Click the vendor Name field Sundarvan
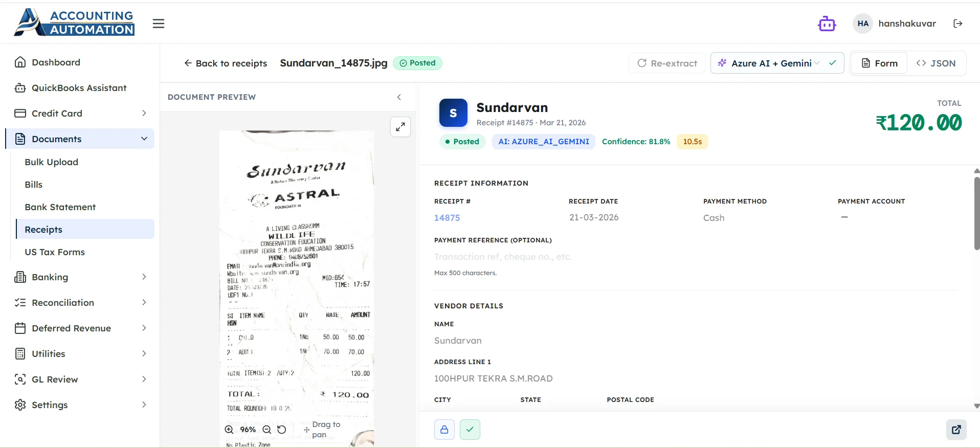The height and width of the screenshot is (448, 980). click(x=458, y=341)
